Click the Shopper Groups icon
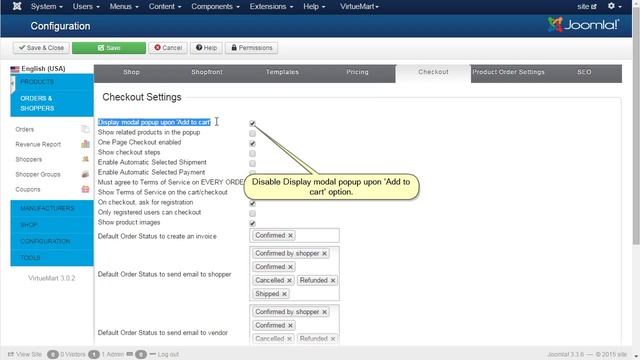 85,174
